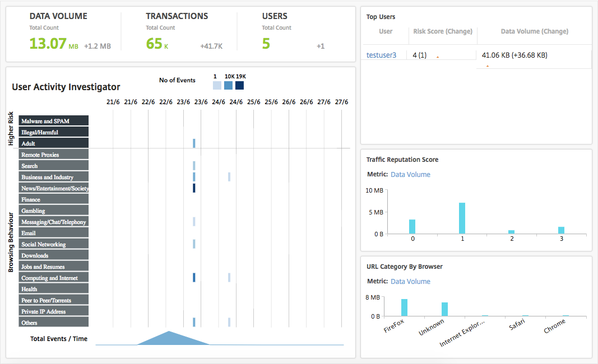
Task: Sort Top Users by Data Volume (Change) header
Action: (x=534, y=31)
